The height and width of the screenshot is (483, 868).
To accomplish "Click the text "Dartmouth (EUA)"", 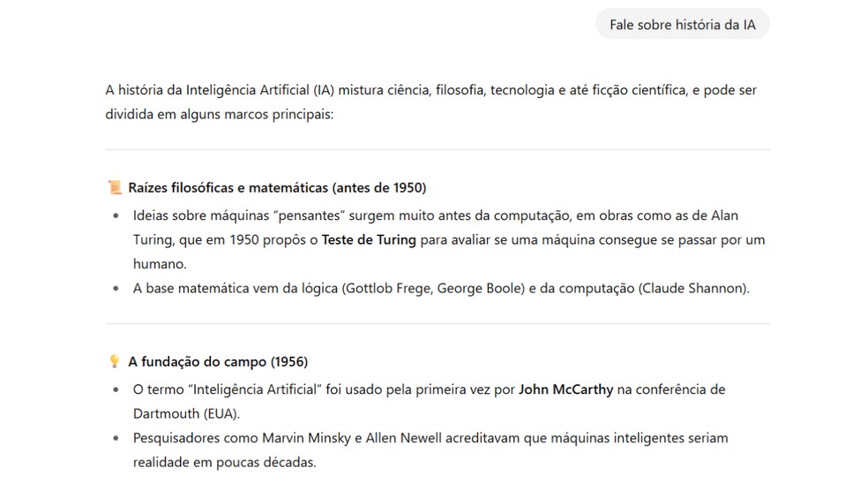I will pyautogui.click(x=186, y=413).
